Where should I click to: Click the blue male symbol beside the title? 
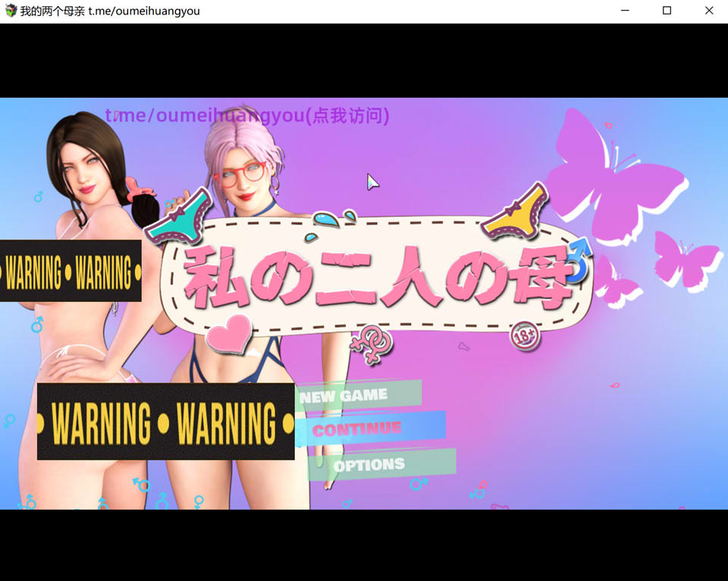[578, 259]
